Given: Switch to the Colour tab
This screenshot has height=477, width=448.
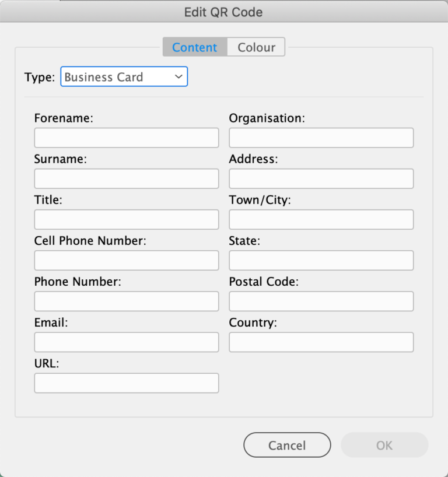Looking at the screenshot, I should [x=256, y=47].
